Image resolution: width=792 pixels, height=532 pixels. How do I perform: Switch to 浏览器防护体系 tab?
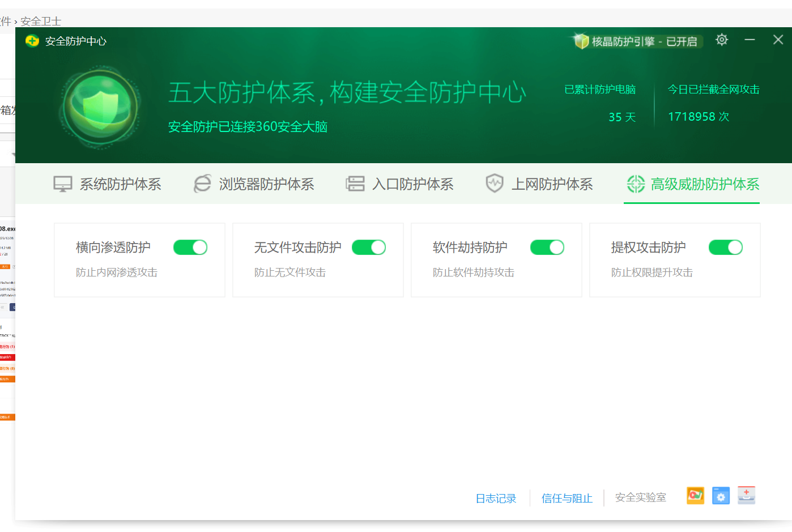point(254,184)
